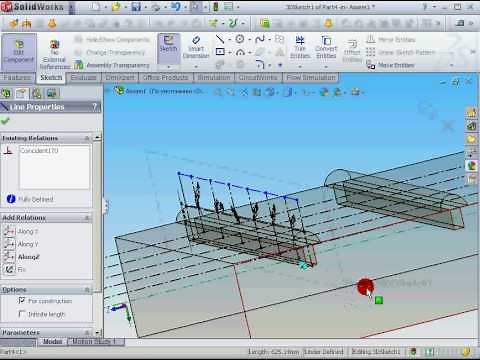Click the Save icon in title bar
Image resolution: width=480 pixels, height=360 pixels.
coord(136,7)
